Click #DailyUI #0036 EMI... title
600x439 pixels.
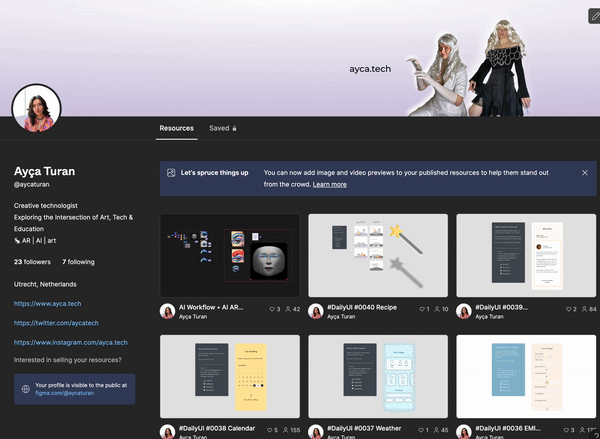(508, 428)
